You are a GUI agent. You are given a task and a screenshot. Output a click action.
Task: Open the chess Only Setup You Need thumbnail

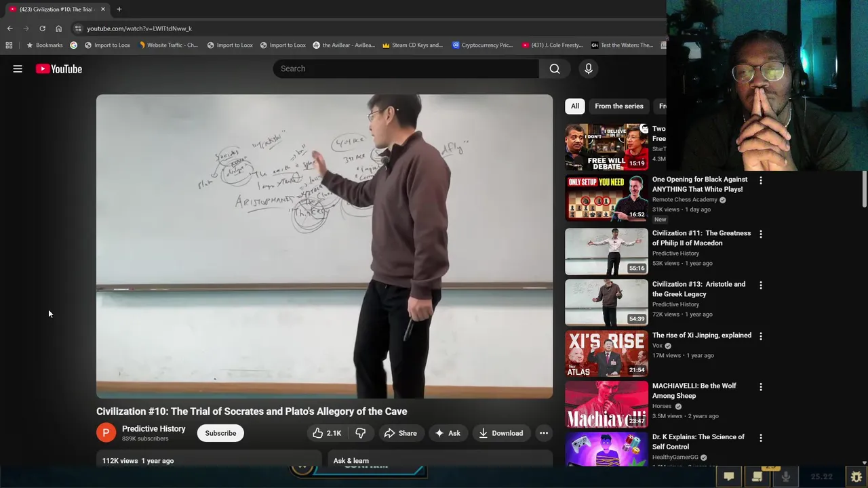point(607,198)
